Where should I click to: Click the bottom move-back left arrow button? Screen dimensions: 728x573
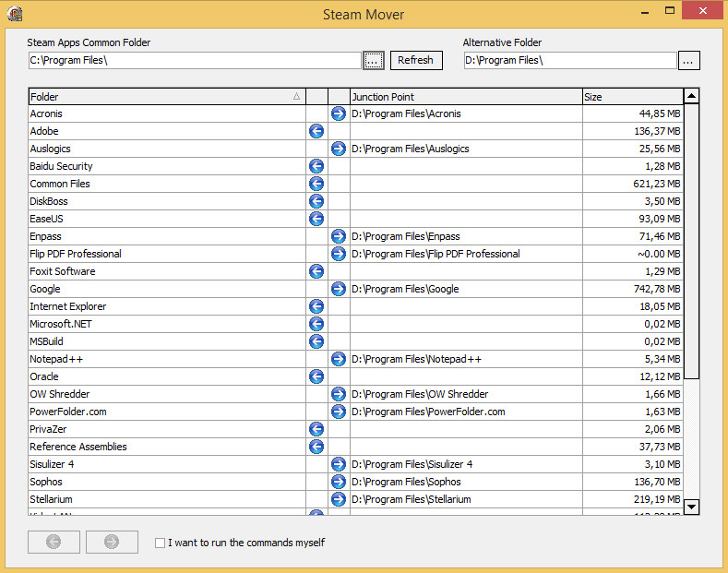click(x=54, y=542)
